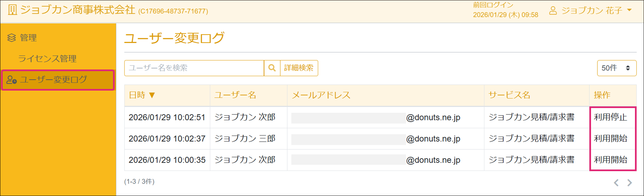Click the stacked layers 管理 icon
Image resolution: width=644 pixels, height=196 pixels.
[x=12, y=38]
